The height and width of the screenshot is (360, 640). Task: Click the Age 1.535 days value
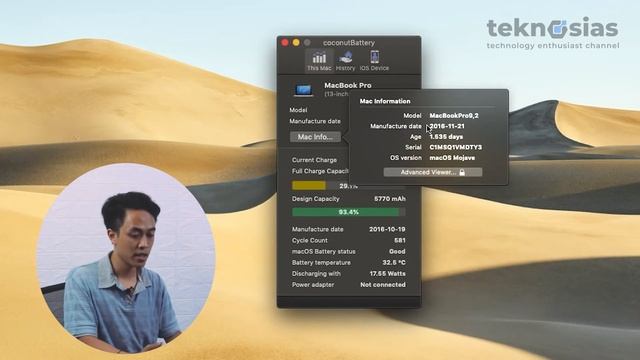[446, 137]
